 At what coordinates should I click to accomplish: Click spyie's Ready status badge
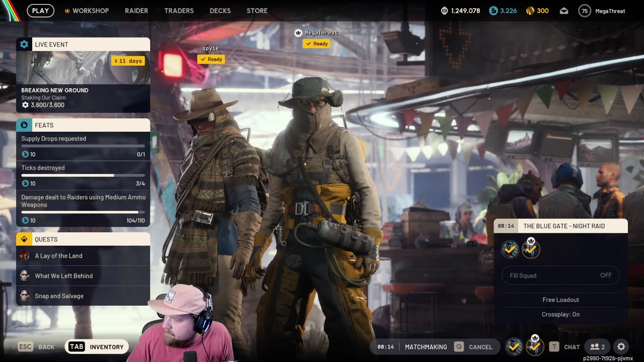(211, 59)
